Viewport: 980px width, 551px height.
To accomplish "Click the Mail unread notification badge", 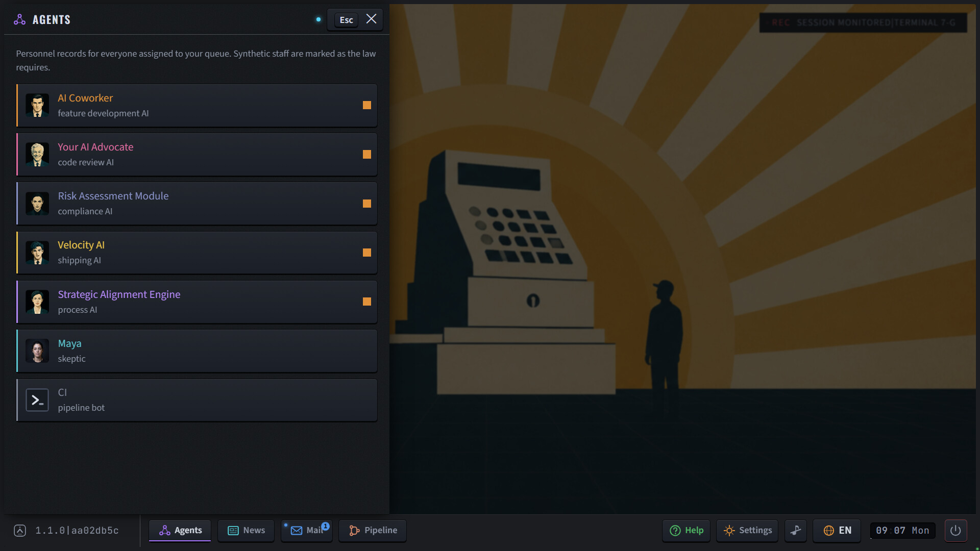I will 326,525.
